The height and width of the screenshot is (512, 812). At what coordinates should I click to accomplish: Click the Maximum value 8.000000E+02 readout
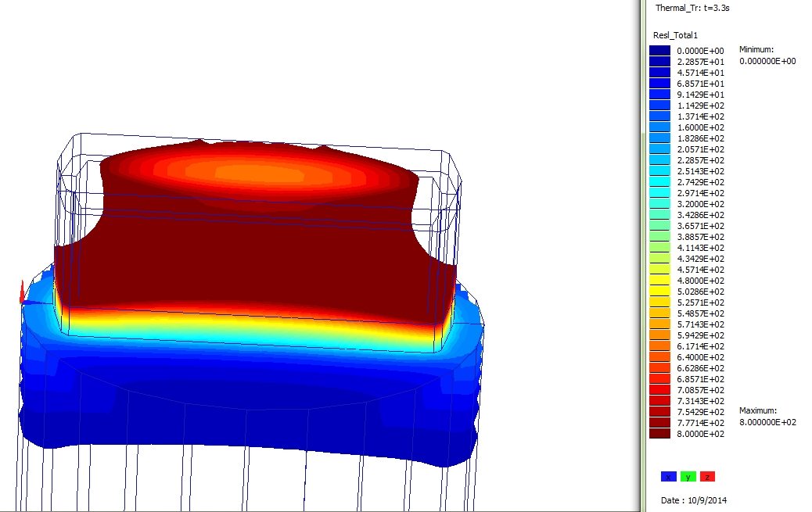click(x=769, y=421)
